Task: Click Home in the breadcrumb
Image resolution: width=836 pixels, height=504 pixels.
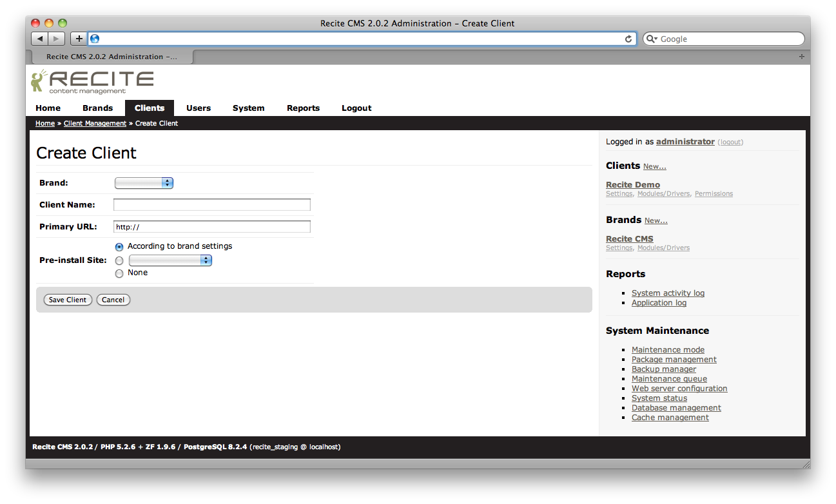Action: 45,123
